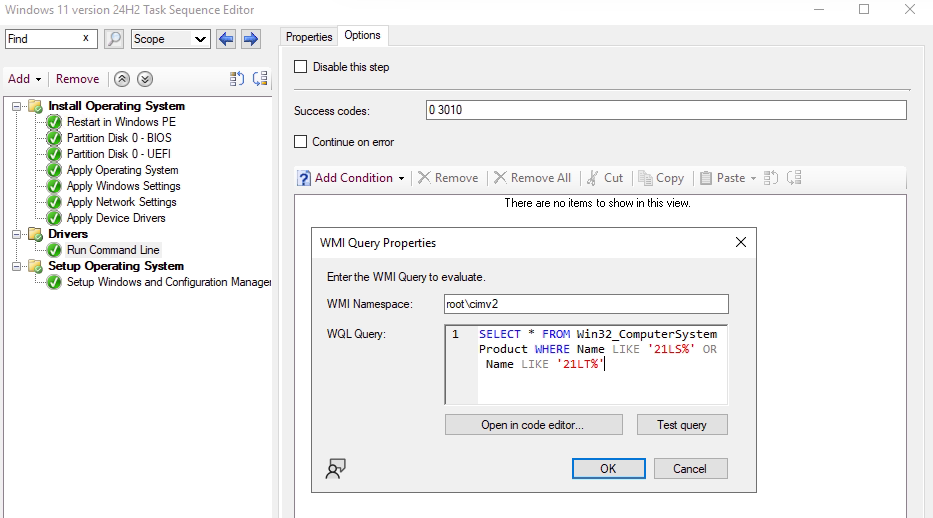Click Copy in the conditions toolbar

click(661, 178)
